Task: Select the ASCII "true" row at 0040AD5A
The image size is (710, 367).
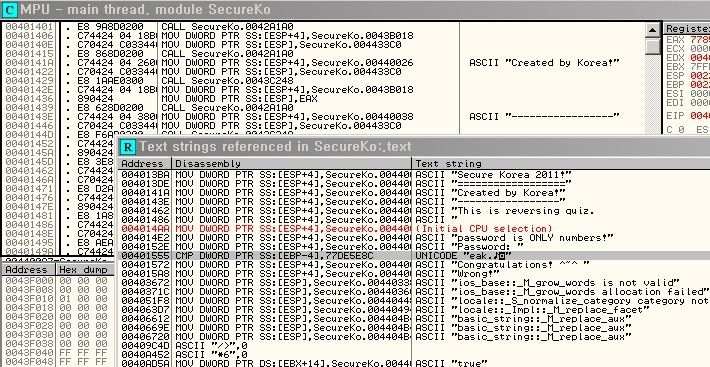Action: point(414,363)
